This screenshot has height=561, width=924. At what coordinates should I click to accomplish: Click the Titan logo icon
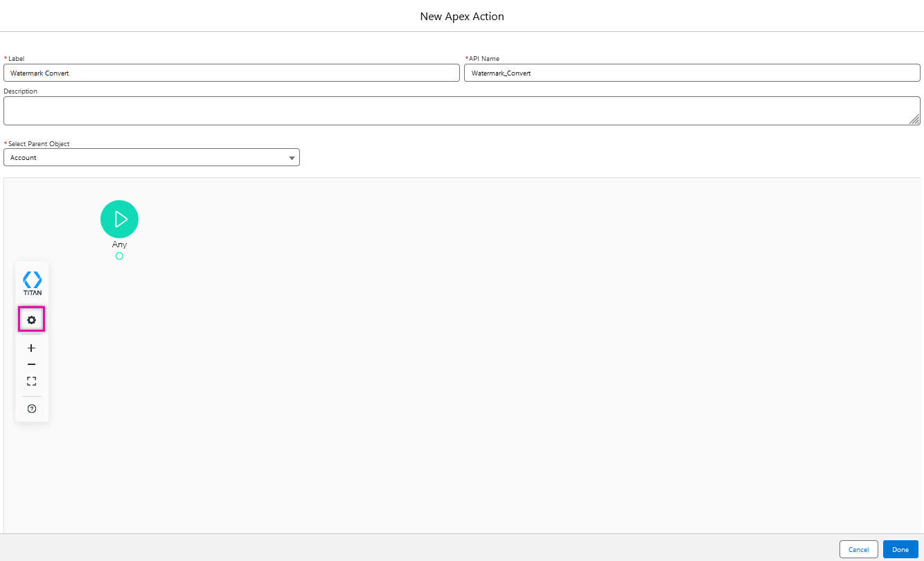click(x=32, y=283)
